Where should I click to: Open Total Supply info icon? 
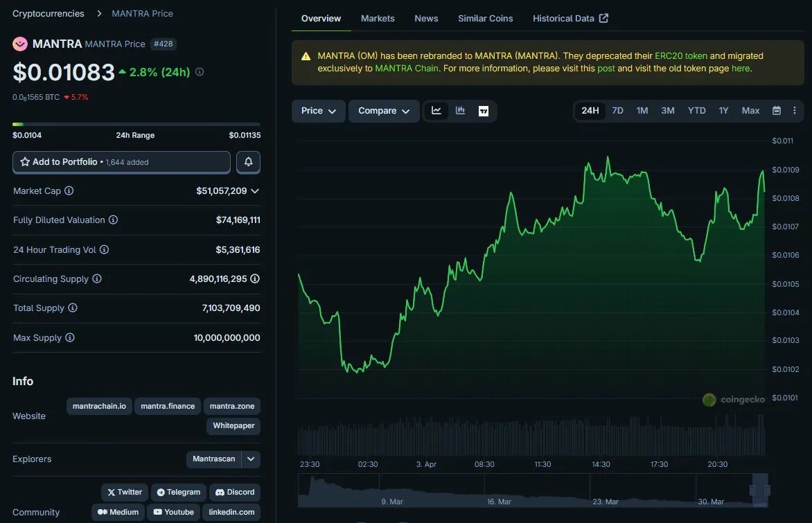[x=73, y=308]
